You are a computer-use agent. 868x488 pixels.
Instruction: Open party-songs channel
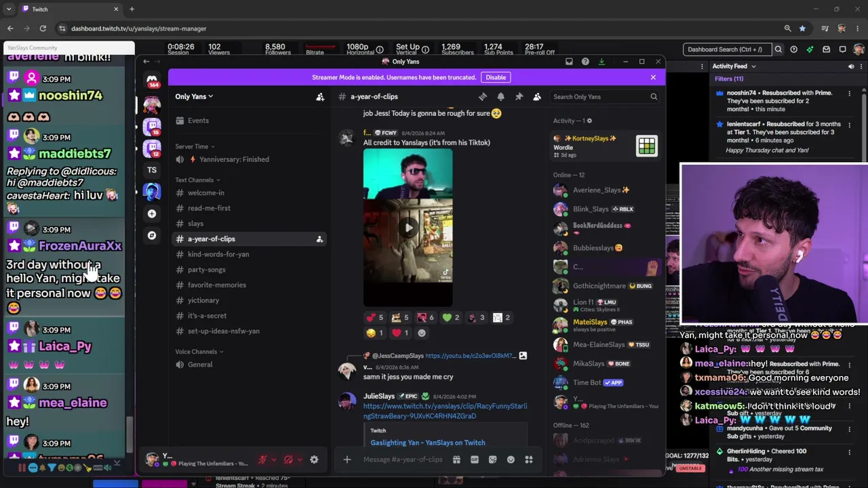click(248, 270)
